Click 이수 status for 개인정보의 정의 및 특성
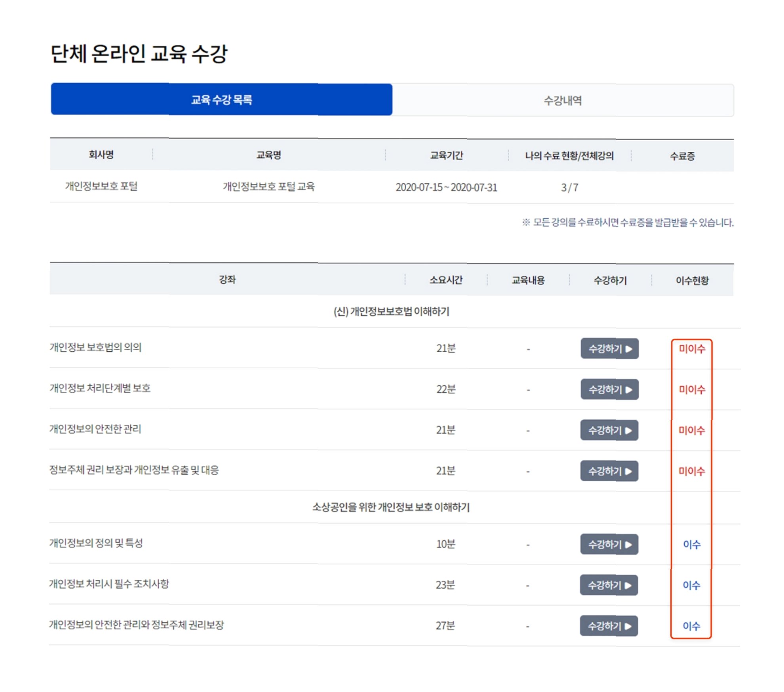The image size is (784, 692). click(x=691, y=544)
